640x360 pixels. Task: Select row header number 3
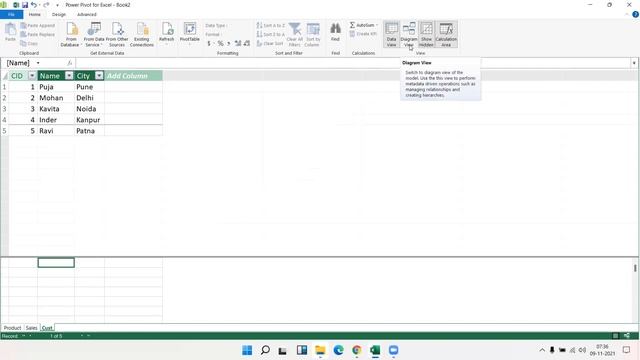[4, 109]
